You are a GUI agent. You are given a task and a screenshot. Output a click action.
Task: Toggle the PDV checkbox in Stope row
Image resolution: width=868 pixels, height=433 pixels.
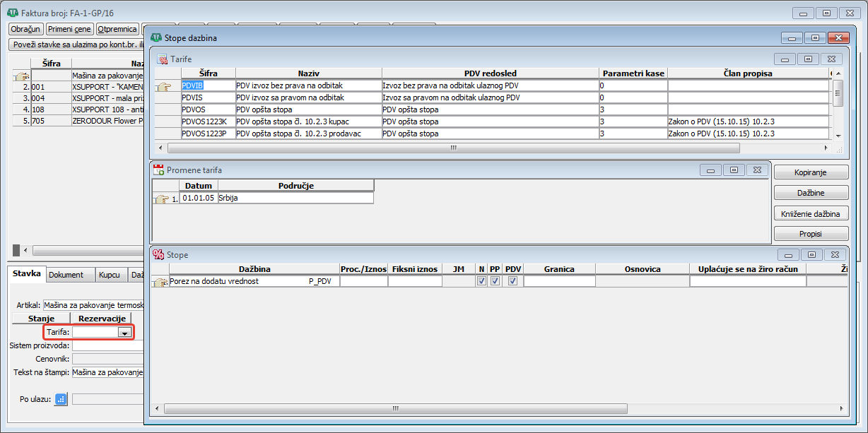click(512, 281)
